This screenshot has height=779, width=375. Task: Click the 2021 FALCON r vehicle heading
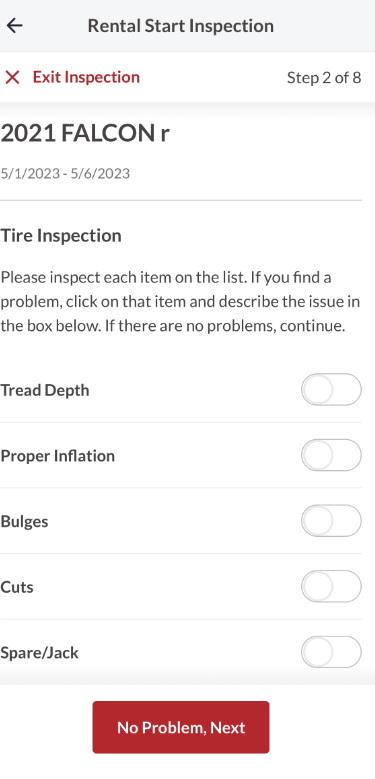pos(85,133)
